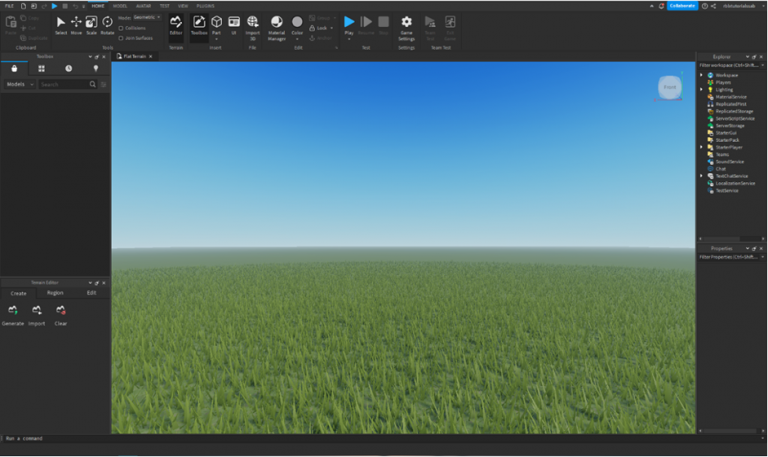Open the Geometric mode dropdown
The height and width of the screenshot is (457, 768).
[146, 17]
